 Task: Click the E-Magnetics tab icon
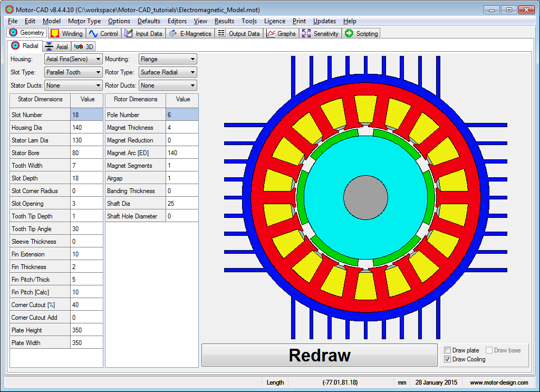click(x=172, y=33)
